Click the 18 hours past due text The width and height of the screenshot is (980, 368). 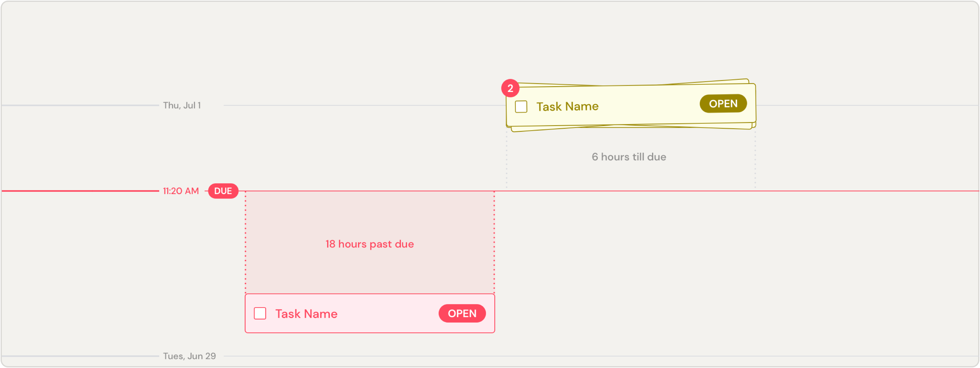pos(369,244)
